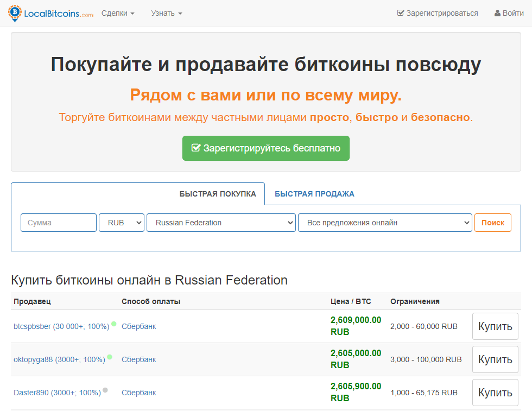This screenshot has width=532, height=411.
Task: Click green online status dot for btcspbsber
Action: pyautogui.click(x=114, y=324)
